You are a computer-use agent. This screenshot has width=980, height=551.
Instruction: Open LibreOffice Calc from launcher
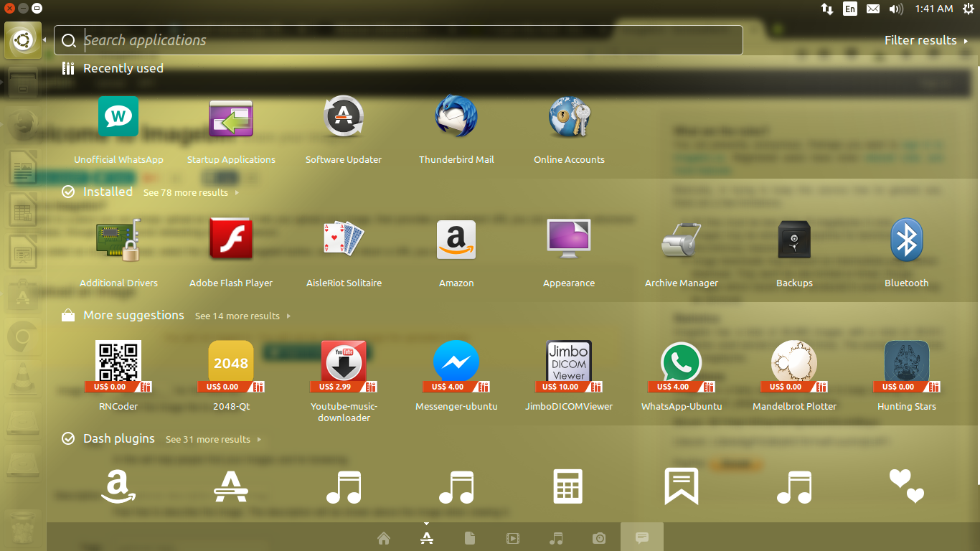click(23, 211)
